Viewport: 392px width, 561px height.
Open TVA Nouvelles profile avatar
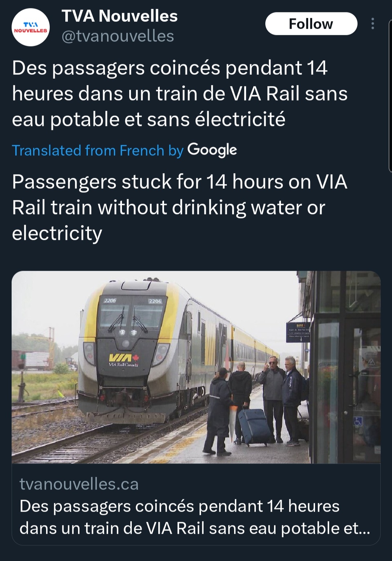31,27
